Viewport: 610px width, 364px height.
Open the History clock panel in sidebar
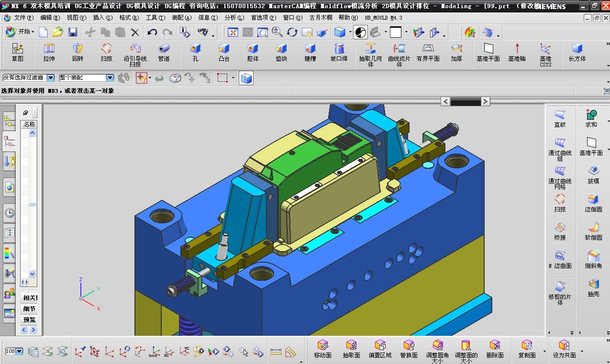(9, 212)
